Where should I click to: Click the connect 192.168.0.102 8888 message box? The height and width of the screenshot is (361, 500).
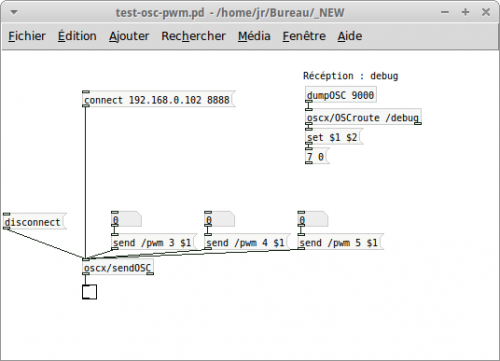pyautogui.click(x=159, y=99)
